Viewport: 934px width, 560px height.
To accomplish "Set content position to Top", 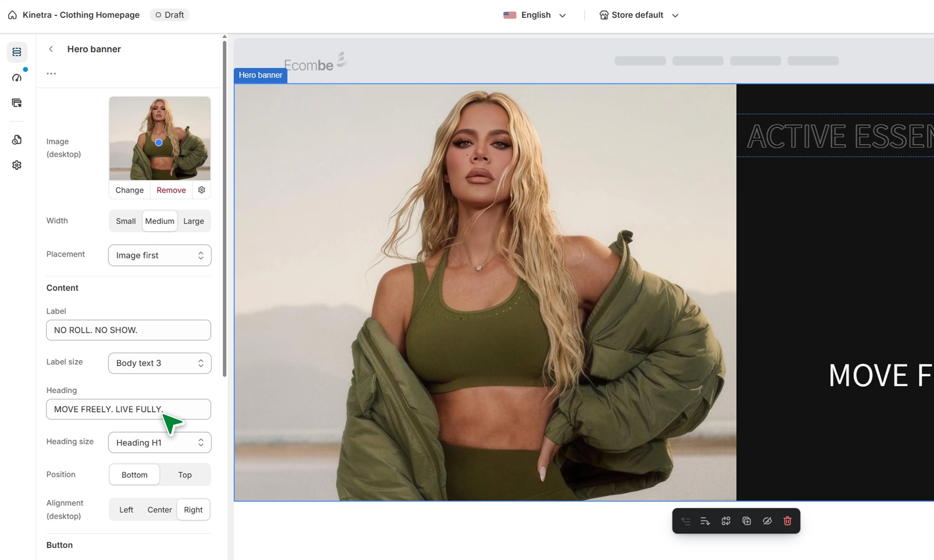I will [184, 475].
